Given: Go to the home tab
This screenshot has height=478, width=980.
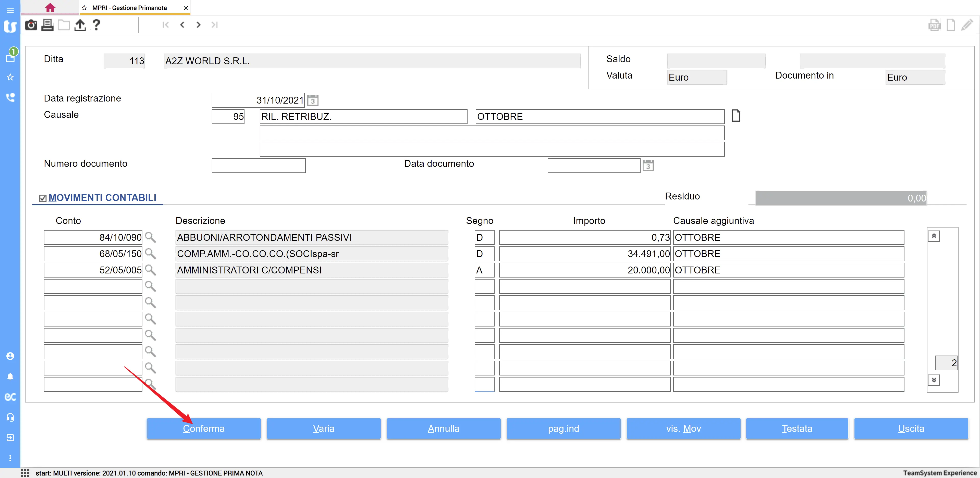Looking at the screenshot, I should click(50, 8).
